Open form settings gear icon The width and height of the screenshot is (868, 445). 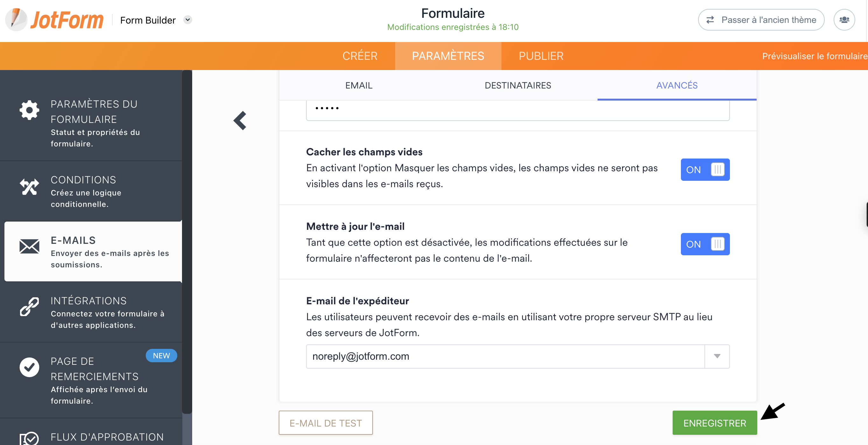click(29, 110)
